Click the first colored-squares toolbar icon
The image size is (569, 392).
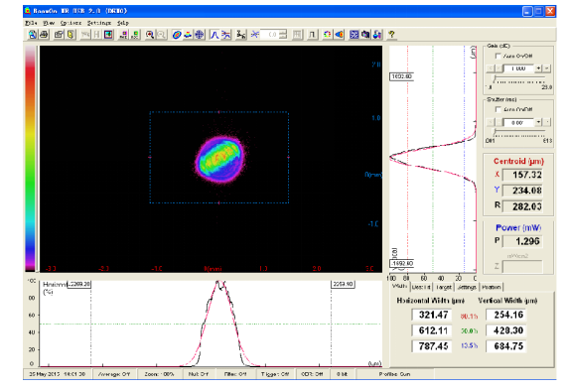pos(124,35)
